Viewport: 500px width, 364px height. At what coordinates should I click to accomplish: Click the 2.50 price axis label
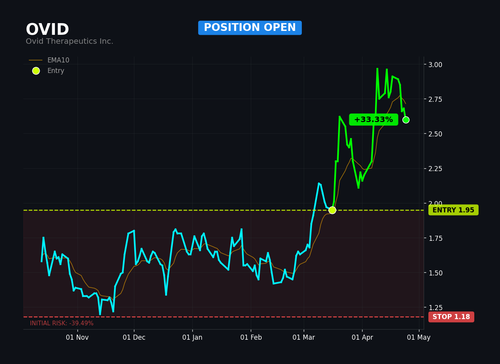coord(435,134)
